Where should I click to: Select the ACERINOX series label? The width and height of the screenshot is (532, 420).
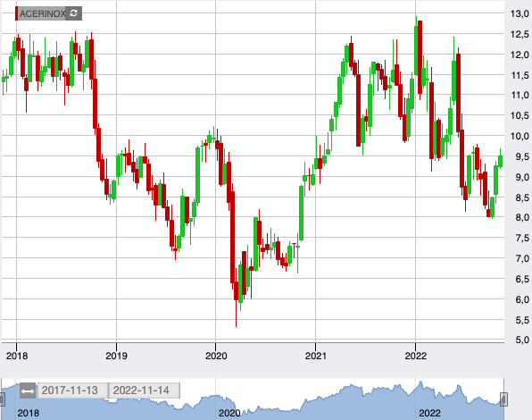42,13
